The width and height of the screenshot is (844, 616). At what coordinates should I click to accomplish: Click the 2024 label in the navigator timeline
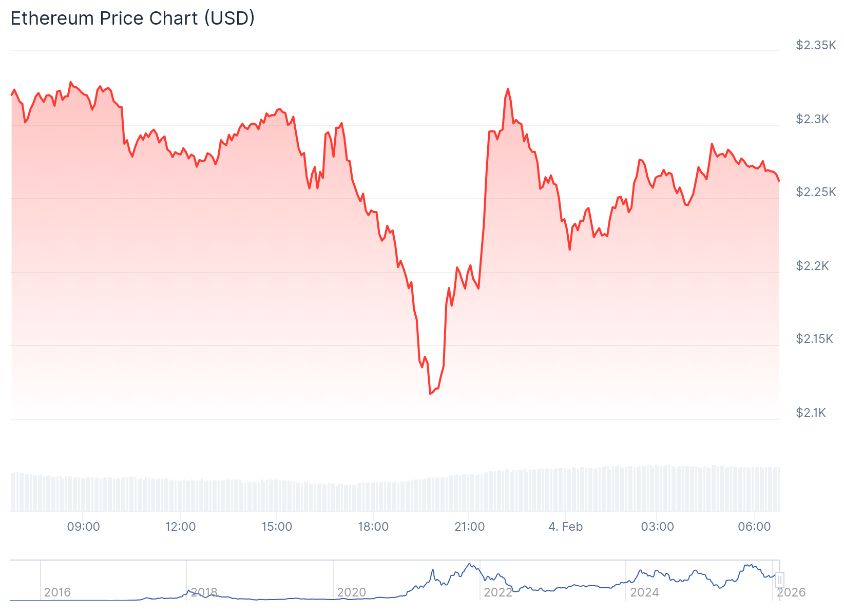(644, 592)
